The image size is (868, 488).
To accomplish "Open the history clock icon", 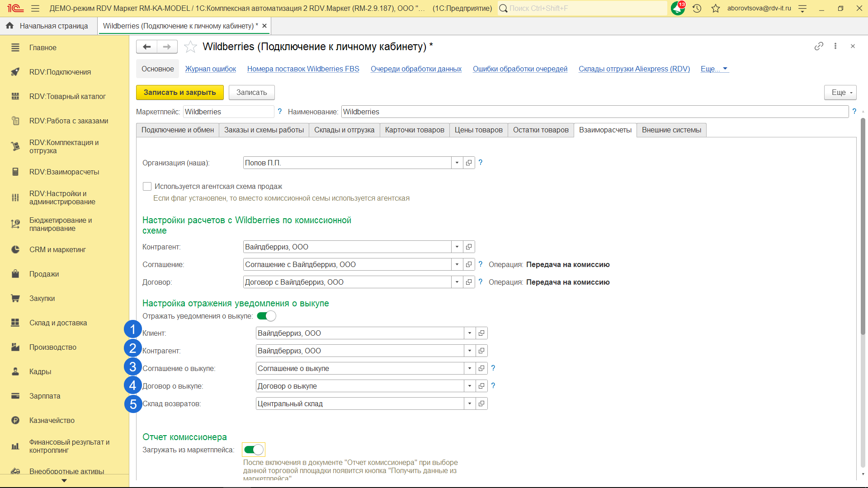I will pos(697,8).
